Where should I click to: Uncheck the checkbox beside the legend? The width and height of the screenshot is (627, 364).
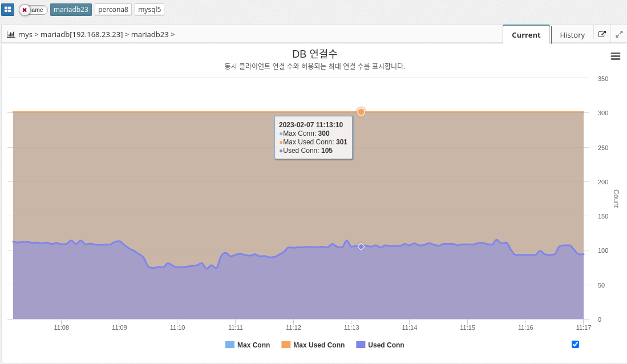(x=575, y=344)
